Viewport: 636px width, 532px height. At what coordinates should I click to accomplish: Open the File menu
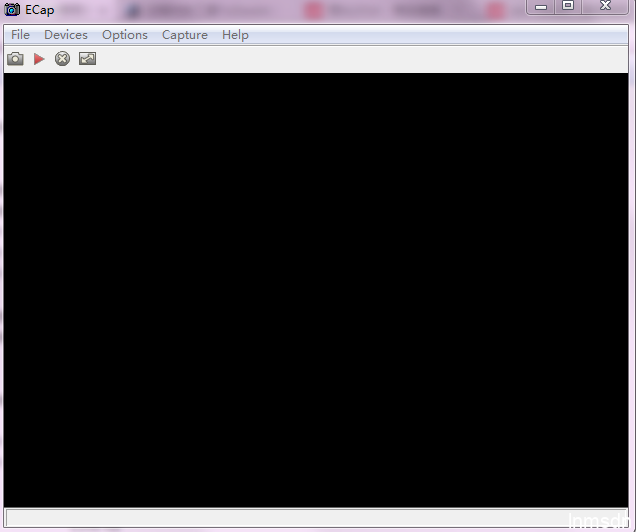click(20, 35)
